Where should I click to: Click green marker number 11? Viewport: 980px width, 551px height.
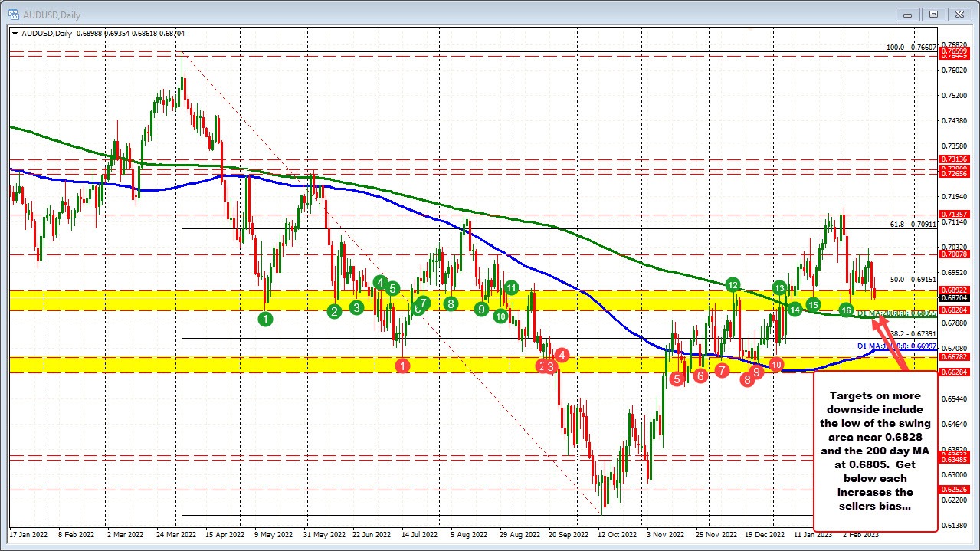pos(511,288)
